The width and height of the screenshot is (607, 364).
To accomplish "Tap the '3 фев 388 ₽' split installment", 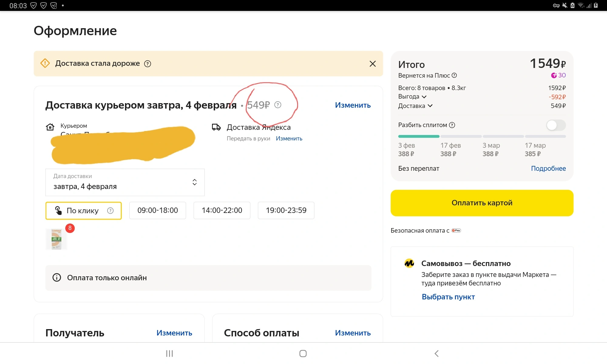I will coord(407,150).
